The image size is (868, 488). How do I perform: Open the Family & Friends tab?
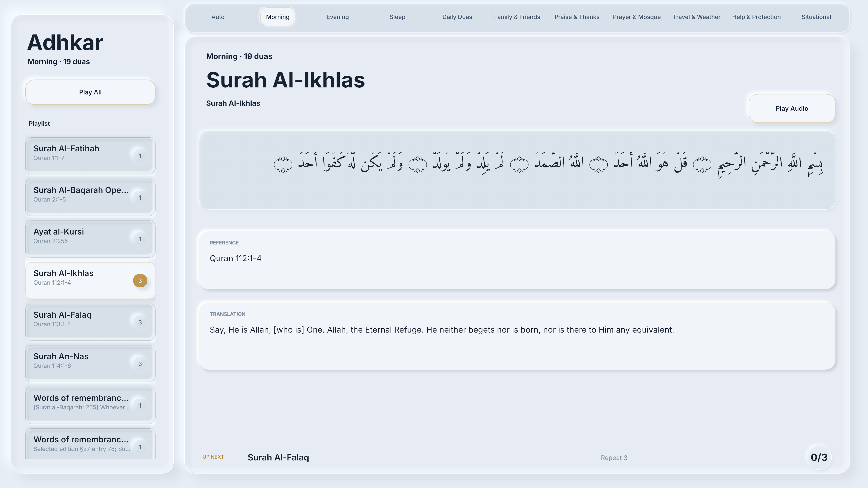[x=517, y=17]
